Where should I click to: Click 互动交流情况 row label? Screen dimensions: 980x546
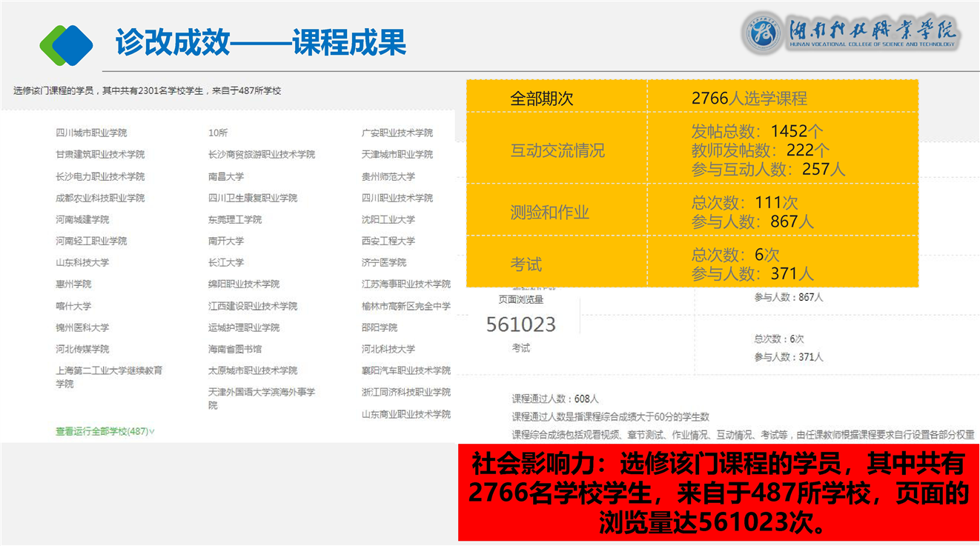pyautogui.click(x=557, y=150)
